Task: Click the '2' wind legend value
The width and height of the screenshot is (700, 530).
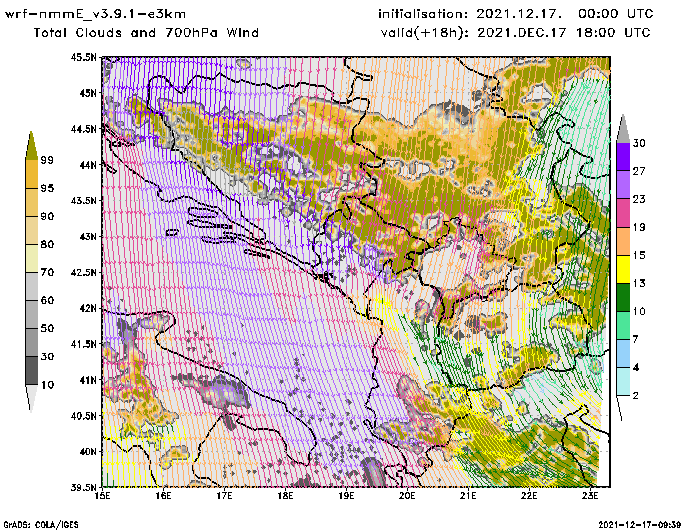Action: tap(636, 395)
